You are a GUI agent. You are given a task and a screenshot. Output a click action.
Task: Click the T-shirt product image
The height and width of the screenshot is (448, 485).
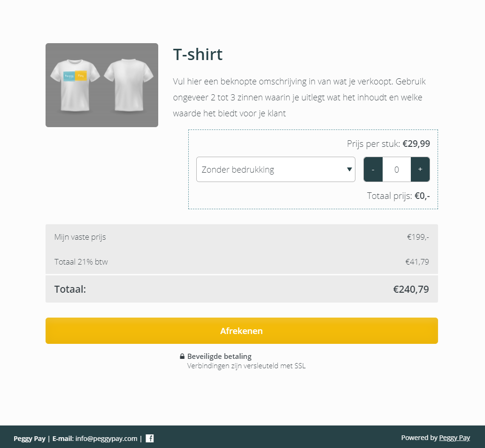pos(102,85)
